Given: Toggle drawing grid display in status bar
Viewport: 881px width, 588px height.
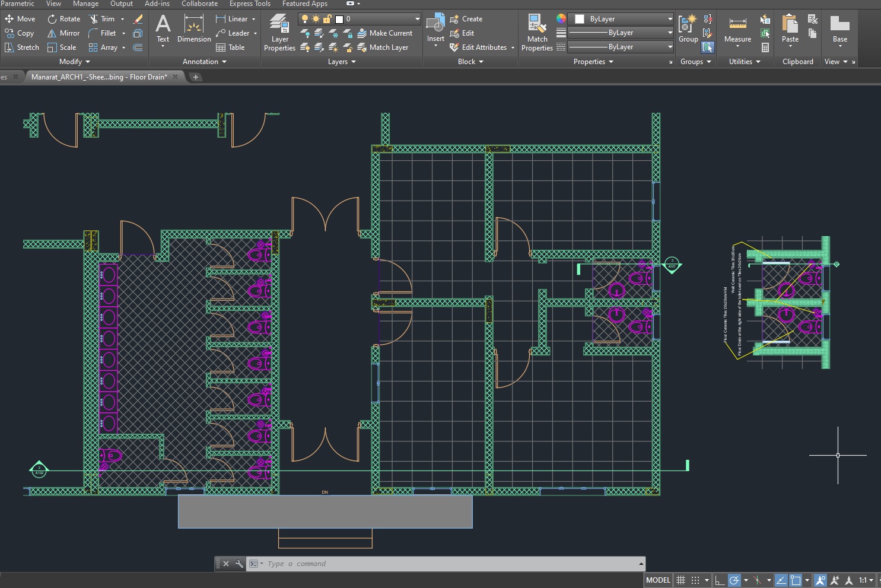Looking at the screenshot, I should 681,580.
